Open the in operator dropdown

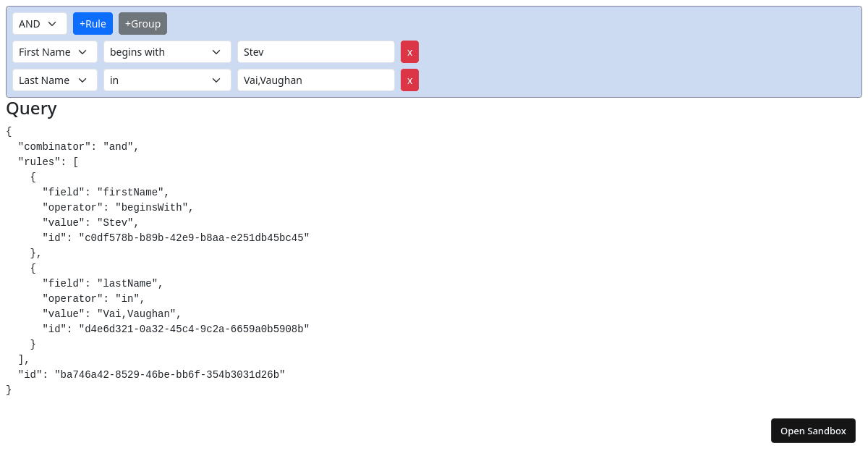(x=167, y=80)
